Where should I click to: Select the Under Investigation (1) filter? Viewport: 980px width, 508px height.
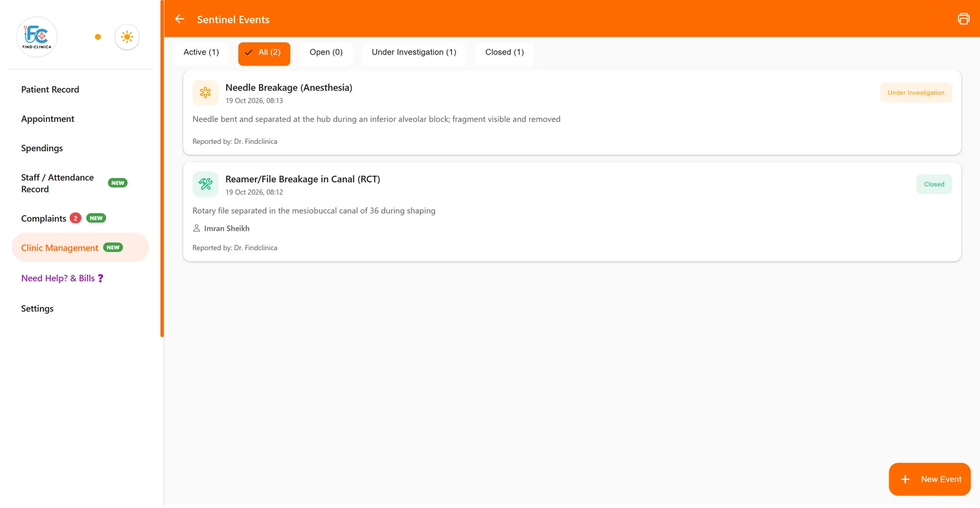[x=414, y=53]
